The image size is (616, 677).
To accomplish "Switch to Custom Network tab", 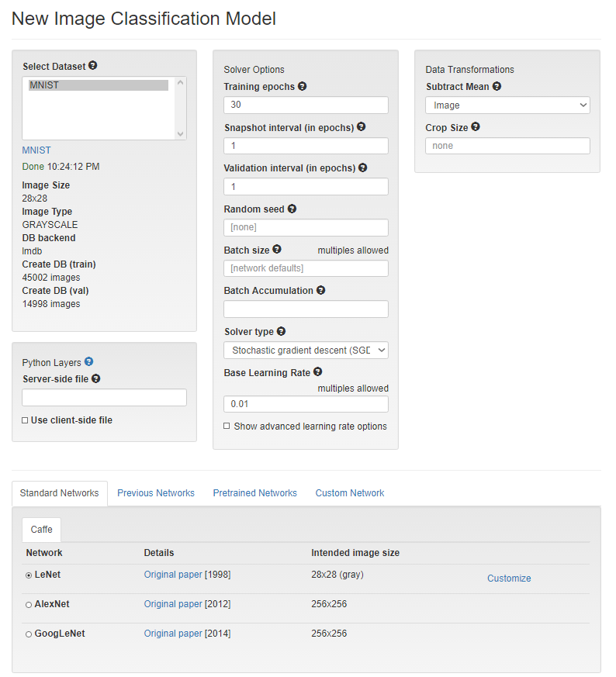I will point(350,493).
